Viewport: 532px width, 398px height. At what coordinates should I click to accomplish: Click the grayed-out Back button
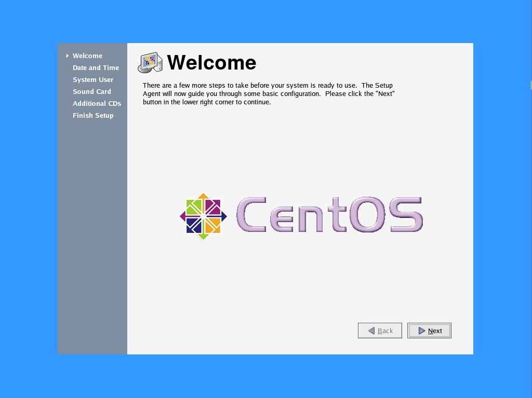[380, 331]
